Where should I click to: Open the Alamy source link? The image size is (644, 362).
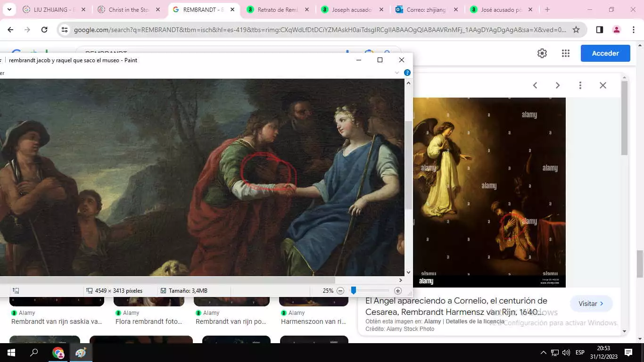tap(432, 321)
